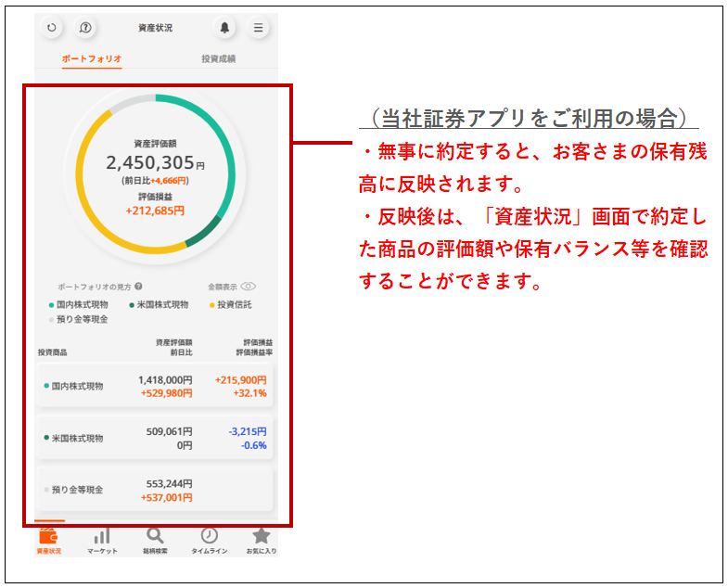728x588 pixels.
Task: Open the 米国株式現物 product card
Action: (x=155, y=438)
